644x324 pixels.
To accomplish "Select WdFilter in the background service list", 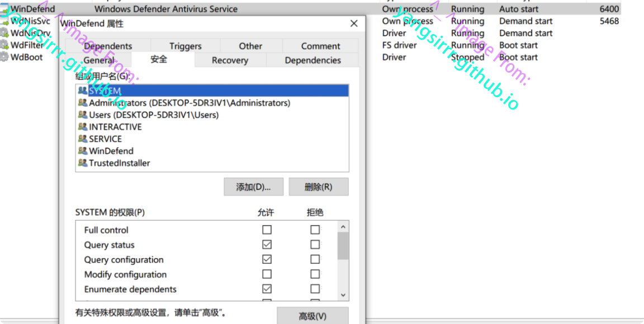I will [x=27, y=45].
